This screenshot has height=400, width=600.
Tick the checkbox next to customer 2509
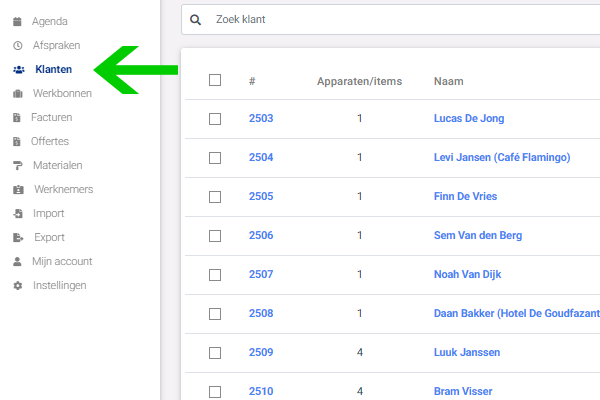[215, 352]
